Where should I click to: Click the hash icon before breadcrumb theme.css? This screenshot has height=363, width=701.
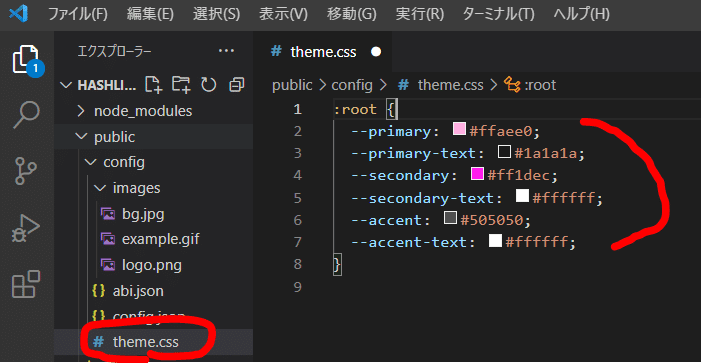404,84
